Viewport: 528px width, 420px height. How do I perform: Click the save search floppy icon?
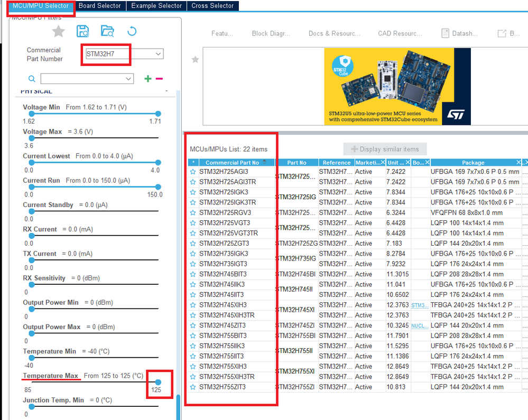(x=83, y=31)
